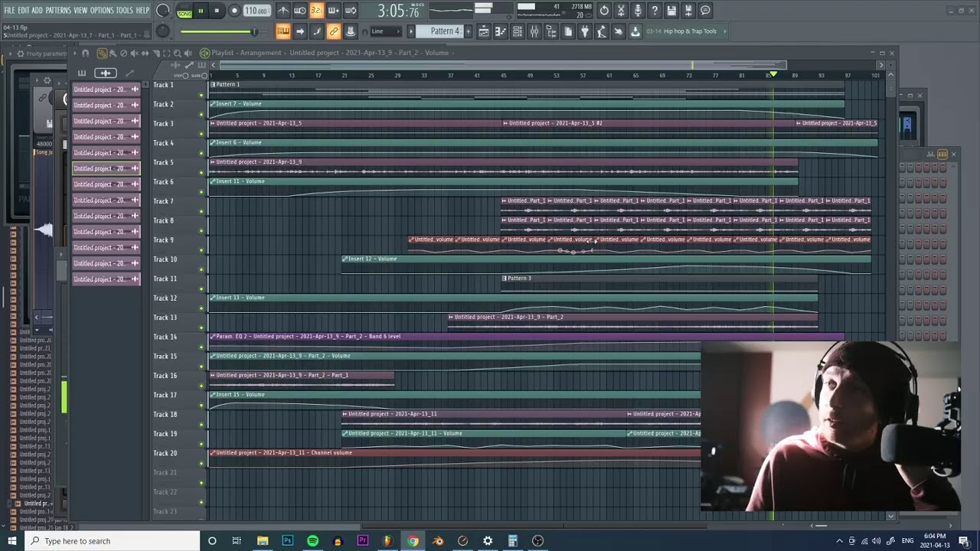
Task: Toggle the 3-2-1 countdown before recording
Action: point(316,11)
